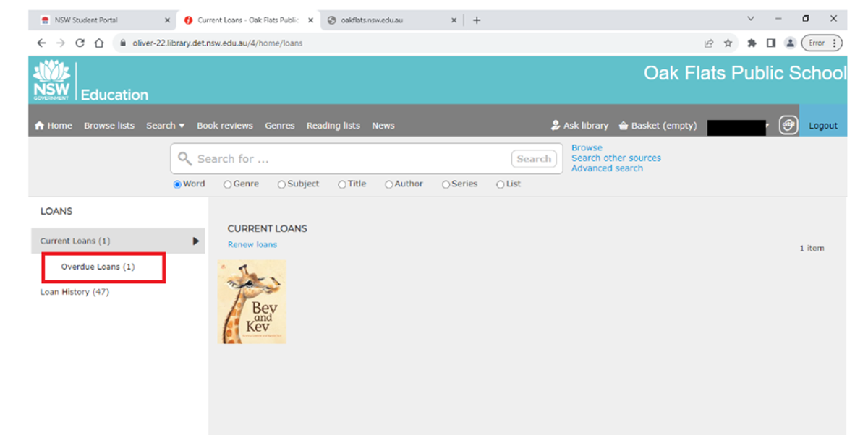The width and height of the screenshot is (868, 435).
Task: Choose the Series radio button option
Action: tap(446, 184)
